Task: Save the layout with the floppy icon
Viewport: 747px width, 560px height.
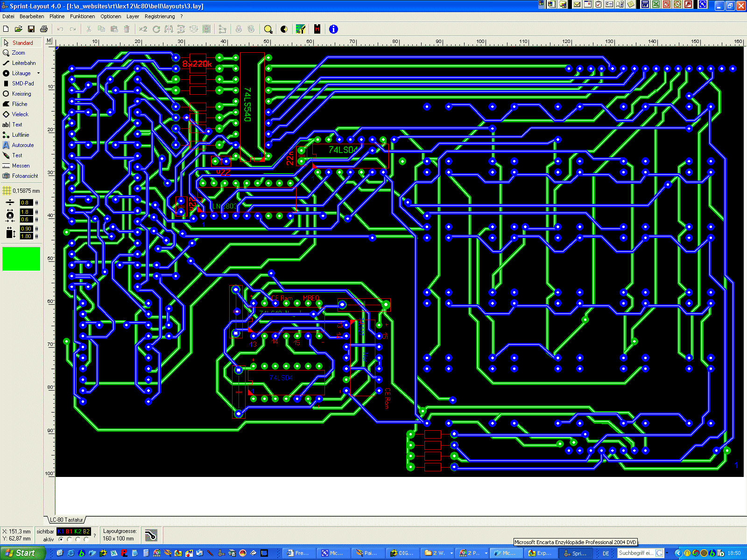Action: [x=31, y=29]
